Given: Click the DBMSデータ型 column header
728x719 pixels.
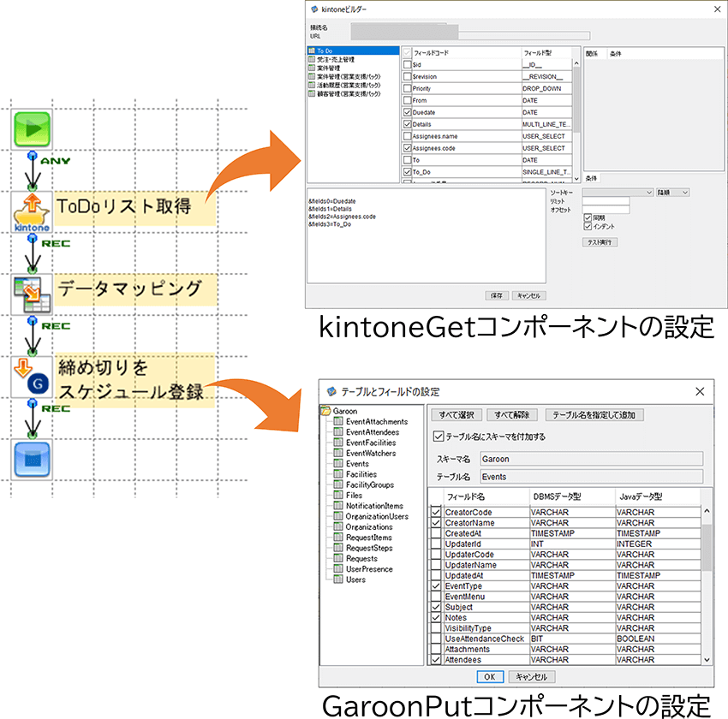Looking at the screenshot, I should (x=572, y=496).
